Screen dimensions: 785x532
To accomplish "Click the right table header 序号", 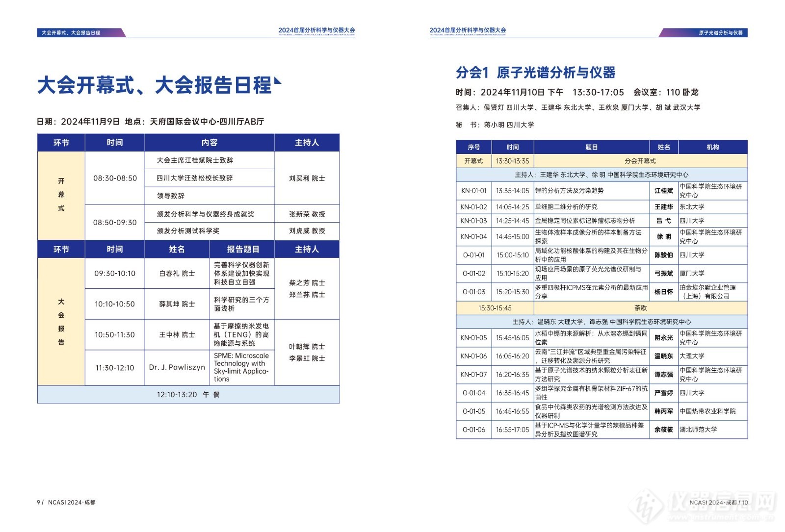I will coord(474,147).
